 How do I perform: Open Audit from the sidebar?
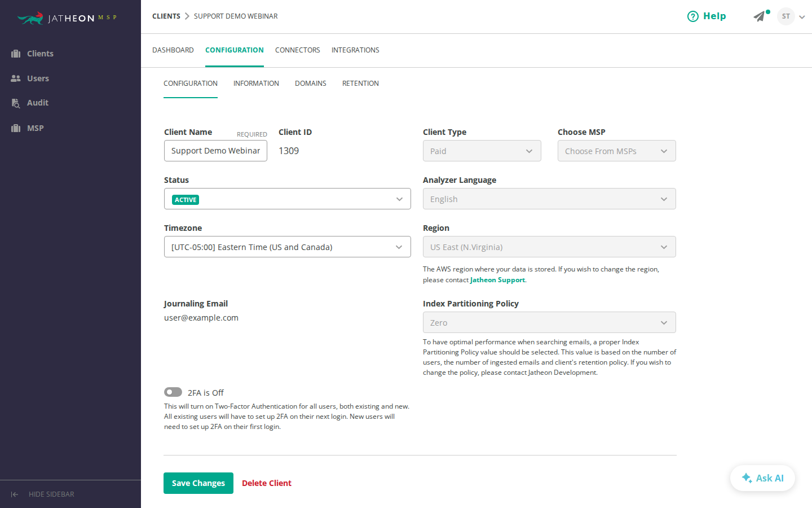pyautogui.click(x=30, y=103)
